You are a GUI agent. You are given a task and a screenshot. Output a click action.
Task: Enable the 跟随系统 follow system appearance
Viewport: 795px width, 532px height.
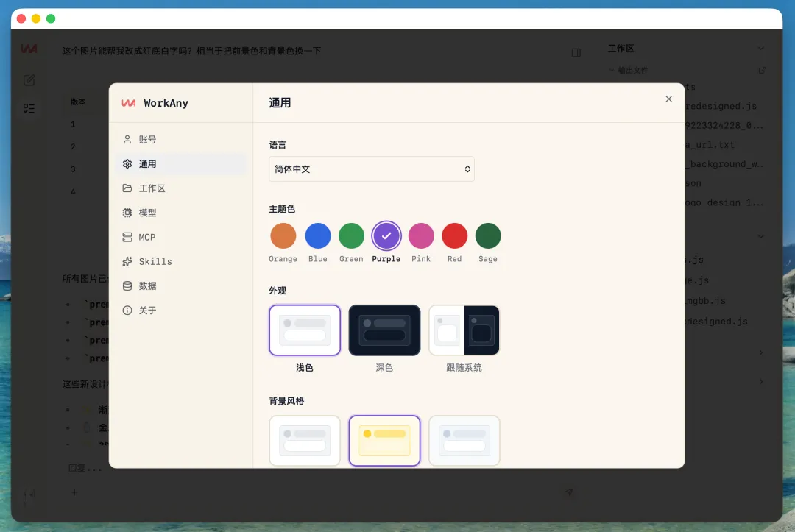[x=464, y=330]
